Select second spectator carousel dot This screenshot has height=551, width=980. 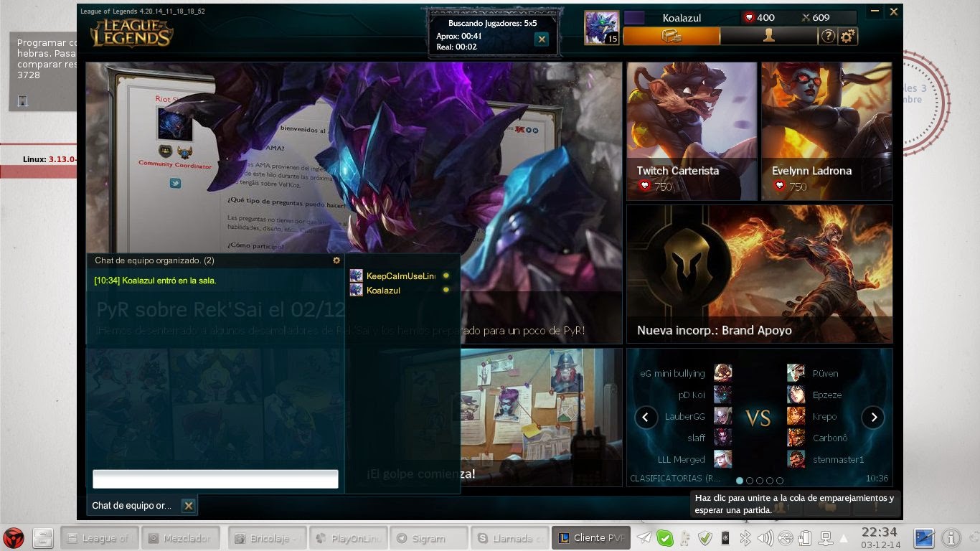tap(750, 480)
